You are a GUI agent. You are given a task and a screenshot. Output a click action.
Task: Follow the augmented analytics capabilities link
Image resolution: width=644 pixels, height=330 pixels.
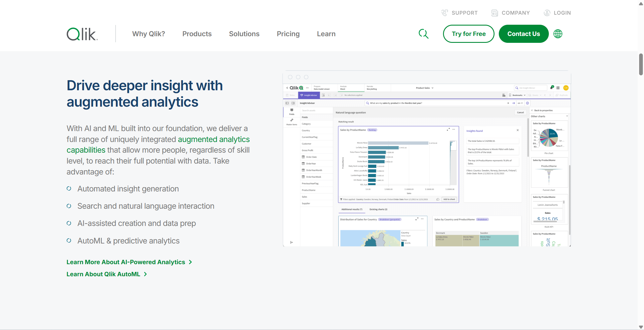pos(214,139)
